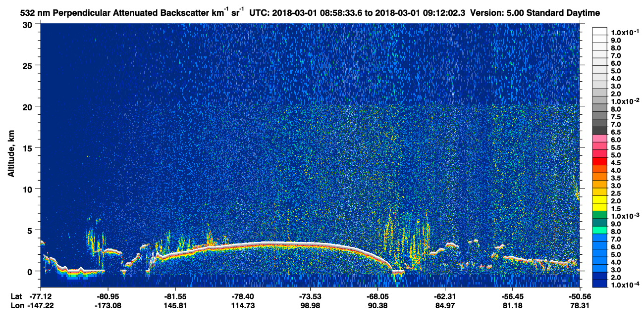Click the color bar label 6.5

pos(616,132)
